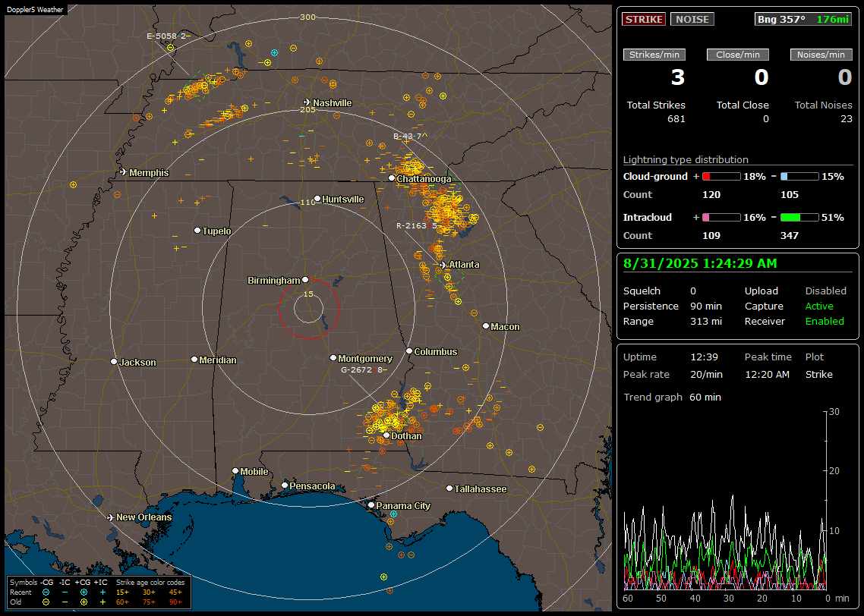Click the Recent +IC legend symbol
This screenshot has height=616, width=864.
(102, 592)
